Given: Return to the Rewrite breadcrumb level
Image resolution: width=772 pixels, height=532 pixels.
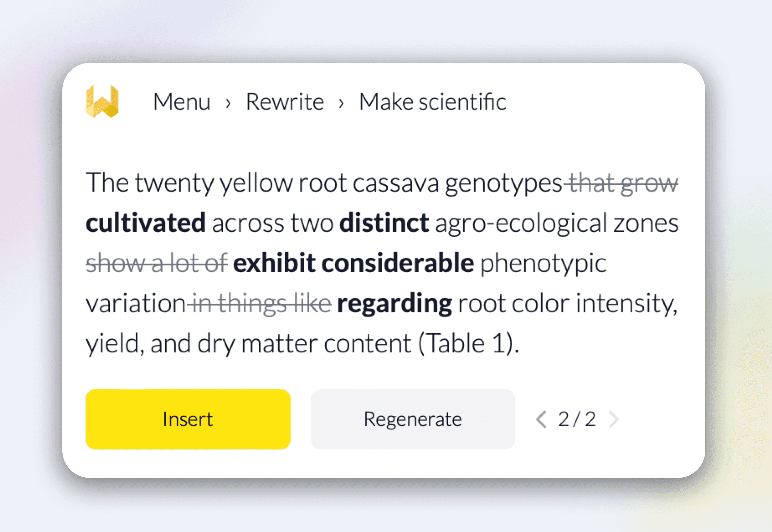Looking at the screenshot, I should pos(285,102).
